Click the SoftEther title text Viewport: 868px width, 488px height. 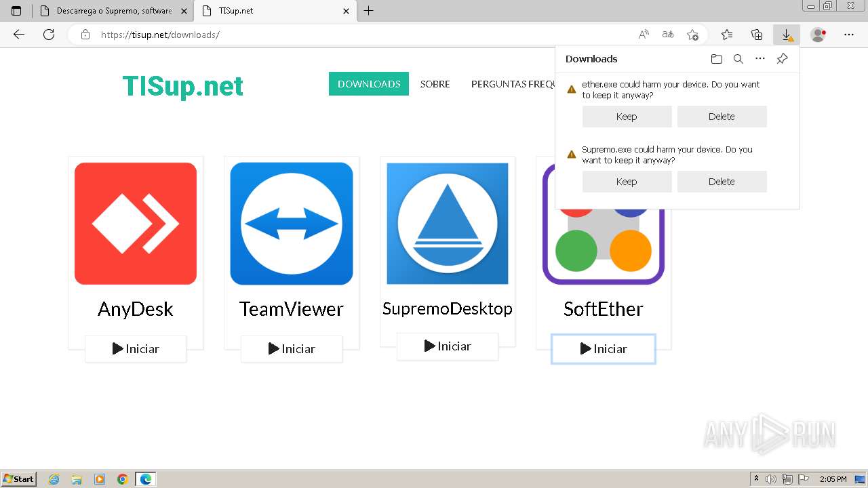coord(604,309)
